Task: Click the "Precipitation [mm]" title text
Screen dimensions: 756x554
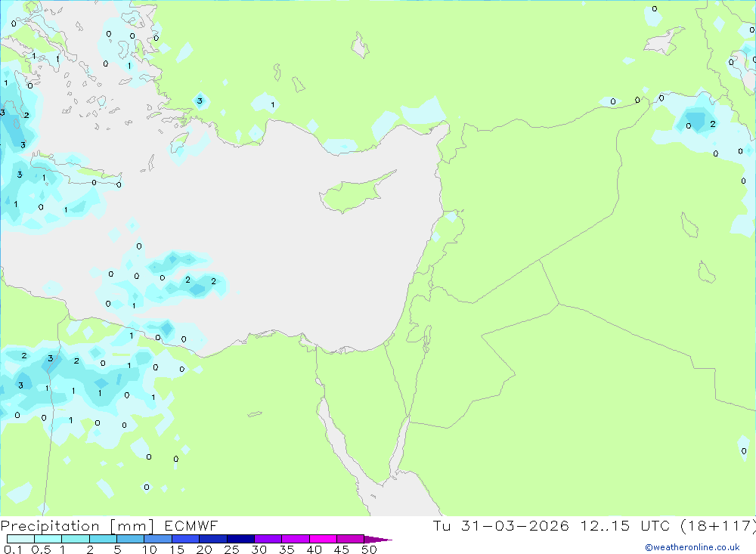Action: [x=77, y=526]
